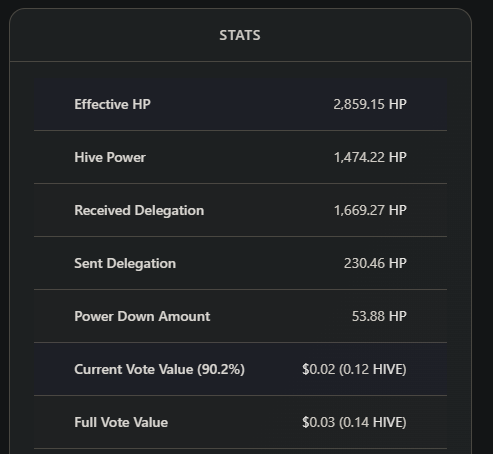This screenshot has height=454, width=493.
Task: Click the 1,669.27 HP delegation value
Action: (x=370, y=210)
